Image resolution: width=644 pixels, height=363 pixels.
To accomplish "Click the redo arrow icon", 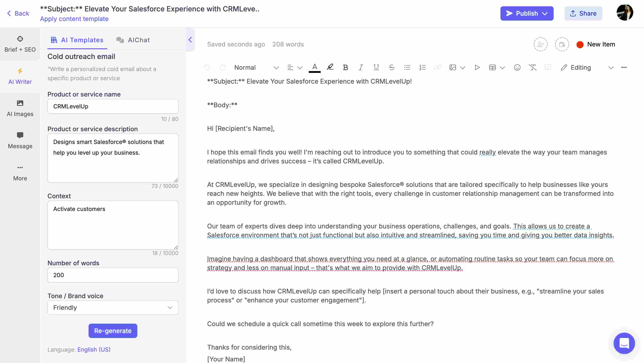I will pos(222,68).
